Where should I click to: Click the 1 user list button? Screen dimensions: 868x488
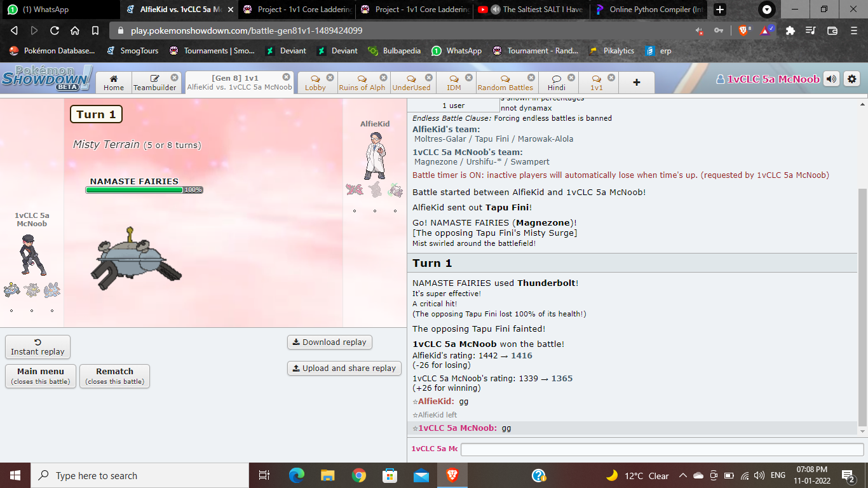tap(453, 105)
